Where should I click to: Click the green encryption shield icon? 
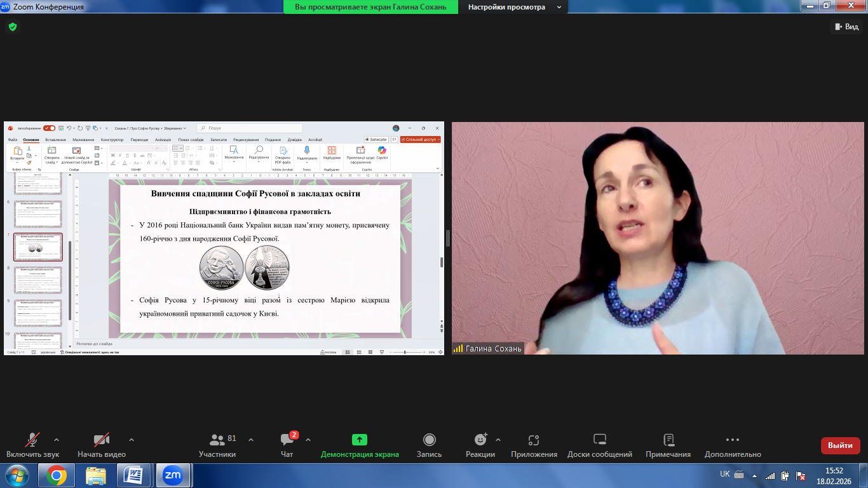pos(13,27)
